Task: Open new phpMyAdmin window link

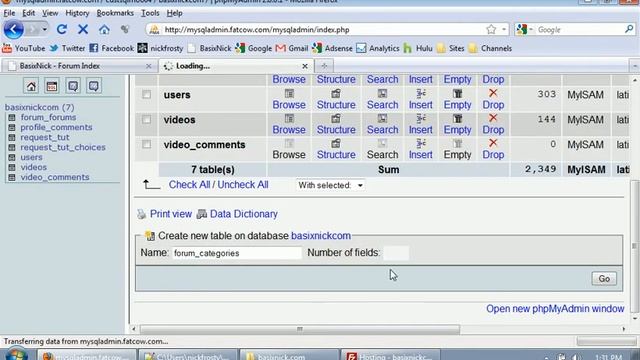Action: coord(555,309)
